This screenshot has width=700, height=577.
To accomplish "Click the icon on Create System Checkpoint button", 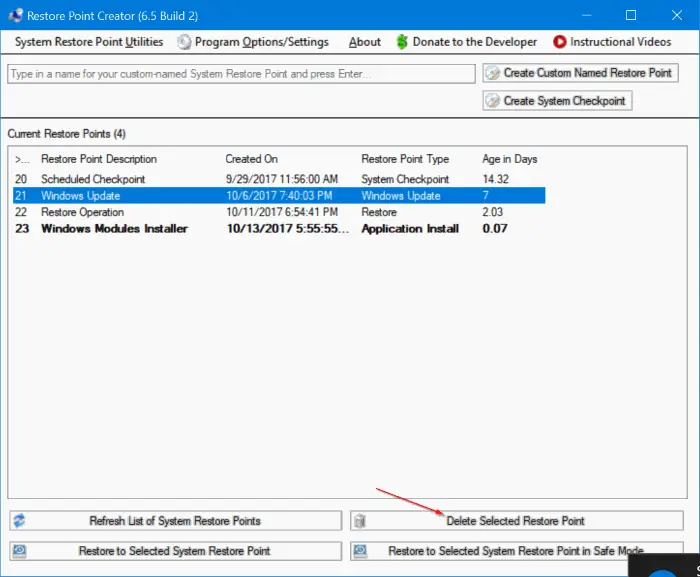I will tap(492, 100).
